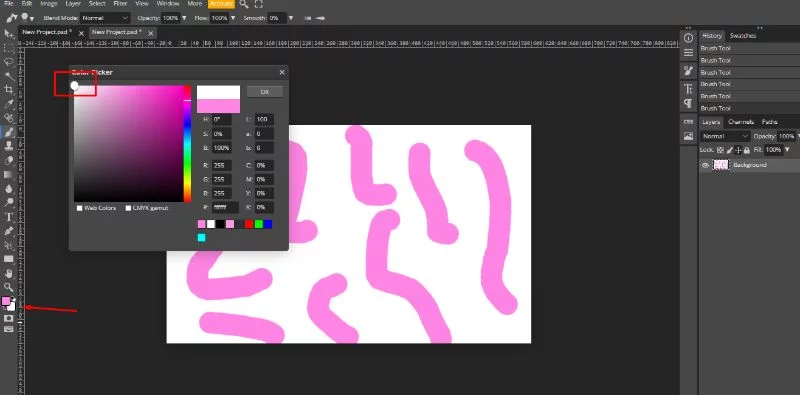
Task: Toggle lock transparent pixels
Action: coord(720,150)
